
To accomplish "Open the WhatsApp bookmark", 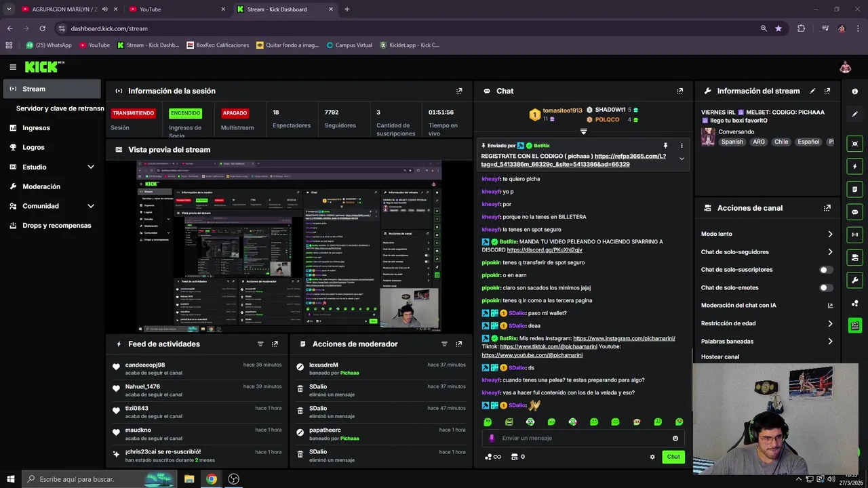I will 49,45.
